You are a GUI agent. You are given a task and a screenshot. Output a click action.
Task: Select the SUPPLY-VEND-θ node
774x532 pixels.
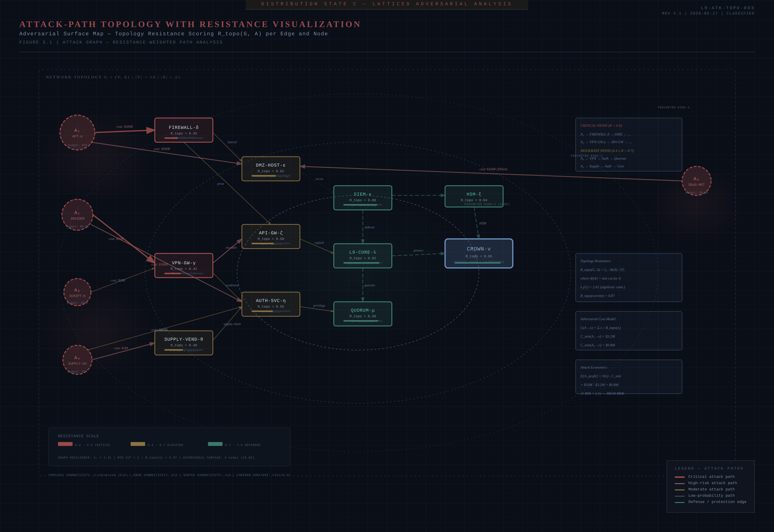click(184, 343)
